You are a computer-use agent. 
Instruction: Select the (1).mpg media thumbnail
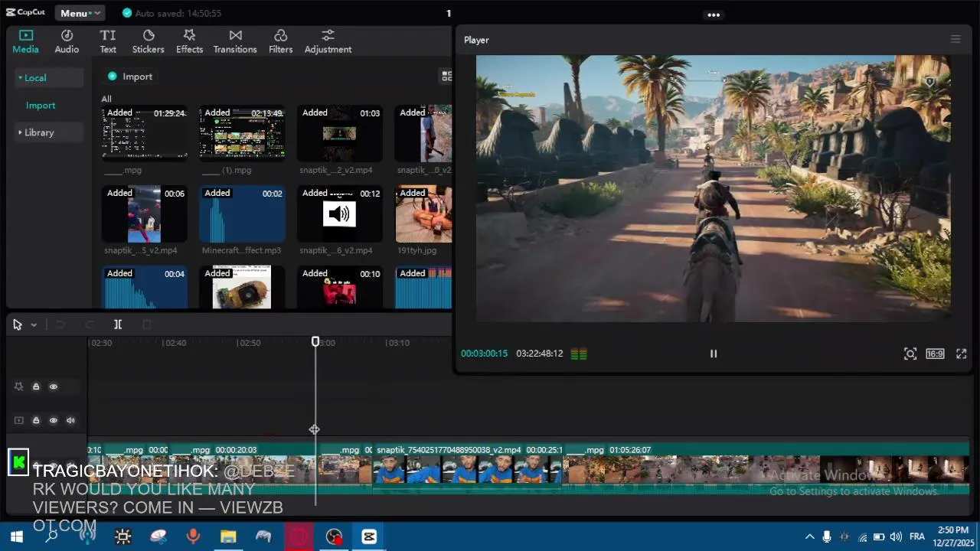tap(243, 132)
